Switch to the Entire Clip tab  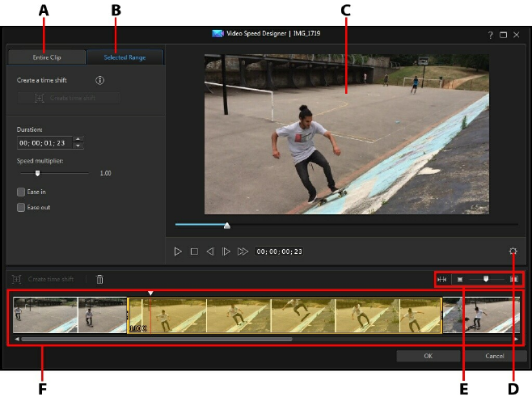(46, 57)
